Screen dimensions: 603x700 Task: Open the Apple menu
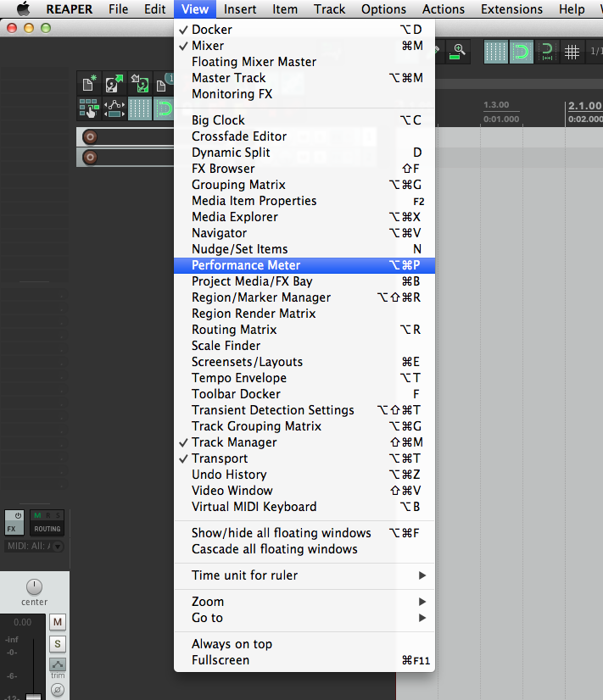pos(23,9)
